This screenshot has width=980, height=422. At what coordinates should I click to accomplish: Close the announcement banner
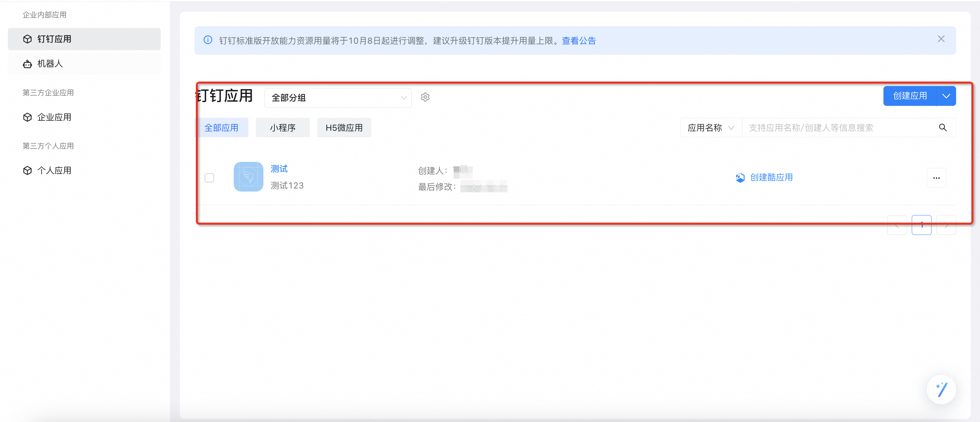[x=941, y=39]
